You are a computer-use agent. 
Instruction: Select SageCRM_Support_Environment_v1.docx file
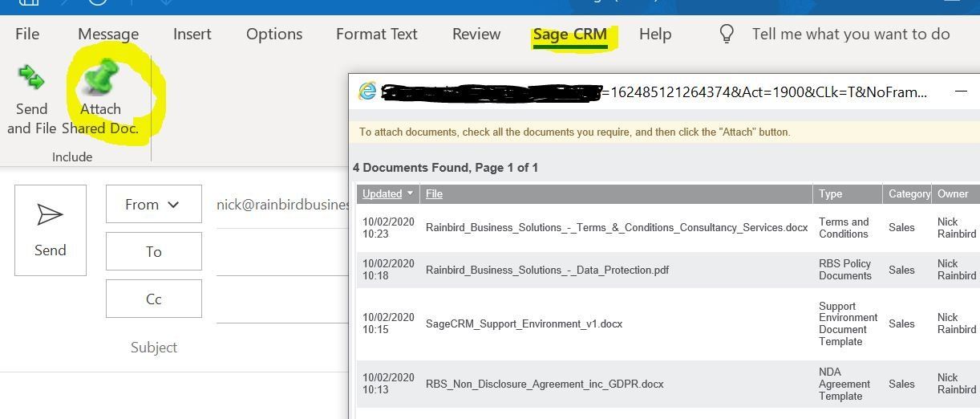click(x=524, y=323)
